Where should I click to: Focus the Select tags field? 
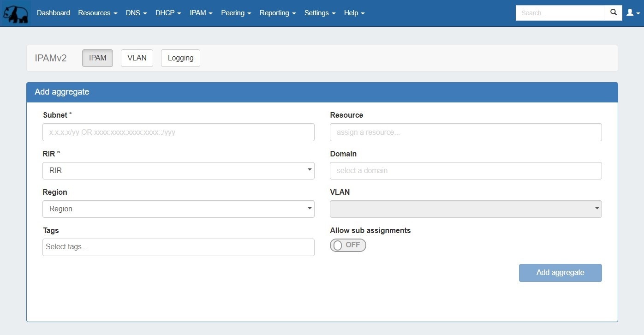tap(178, 247)
